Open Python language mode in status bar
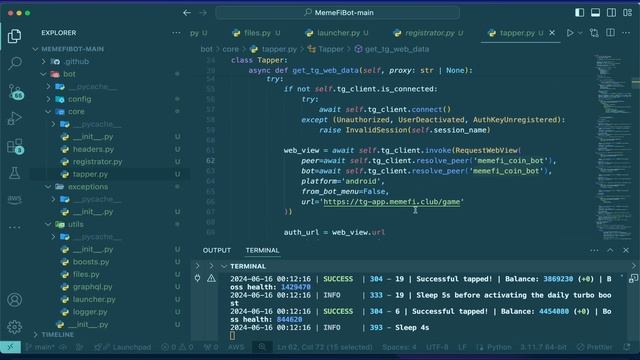Viewport: 640px width, 360px height. pyautogui.click(x=494, y=347)
